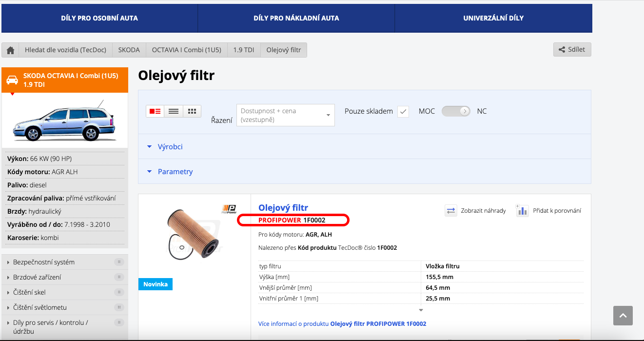Click the car icon in the orange vehicle header
The image size is (644, 341).
pos(12,80)
